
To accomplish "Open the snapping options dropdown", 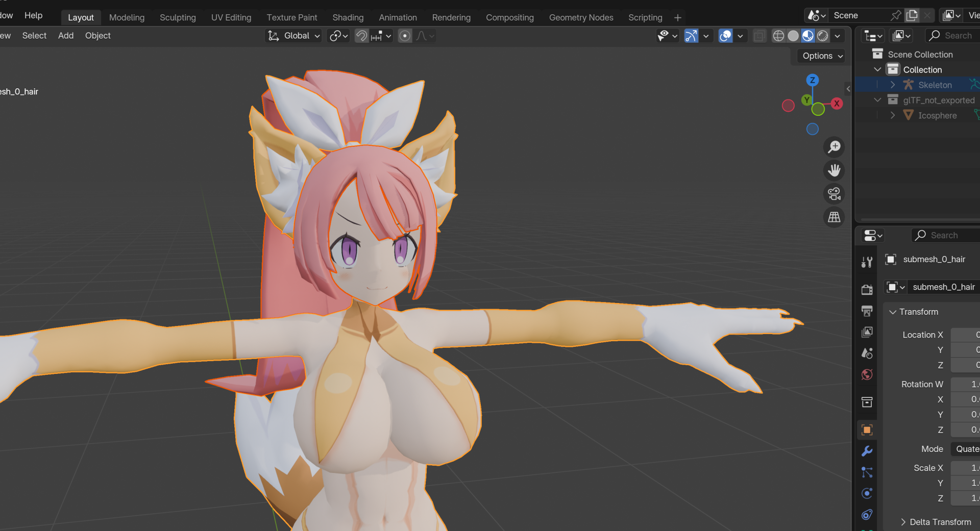I will [x=381, y=36].
